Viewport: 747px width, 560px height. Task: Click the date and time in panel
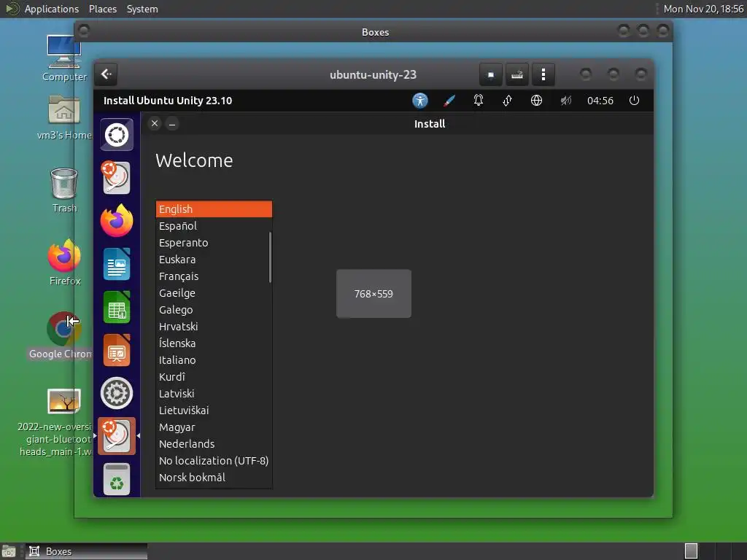703,9
